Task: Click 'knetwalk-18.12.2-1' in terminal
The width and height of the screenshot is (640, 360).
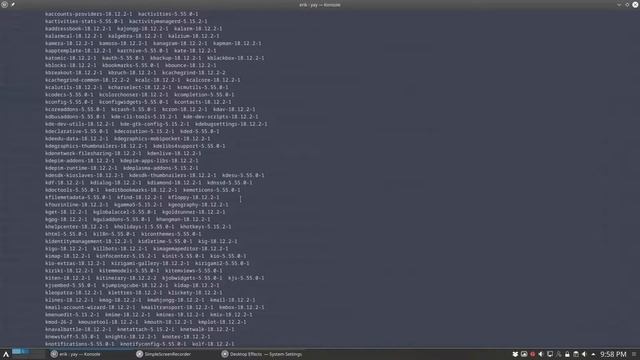Action: [207, 329]
